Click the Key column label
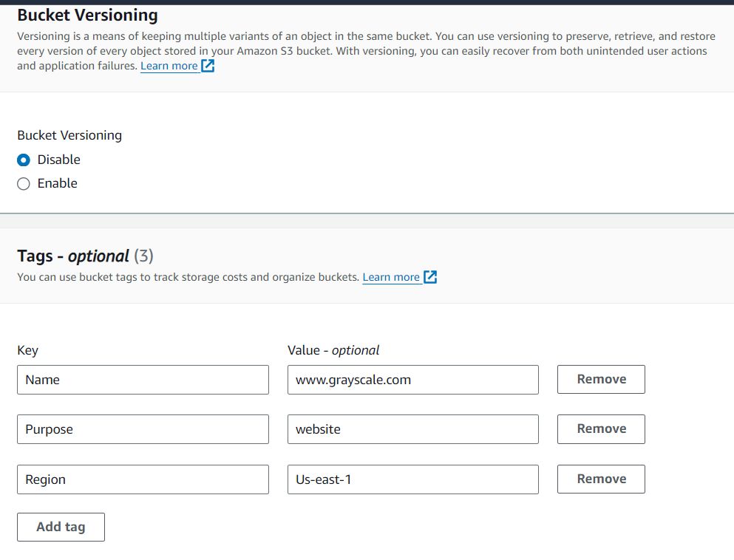 click(27, 350)
